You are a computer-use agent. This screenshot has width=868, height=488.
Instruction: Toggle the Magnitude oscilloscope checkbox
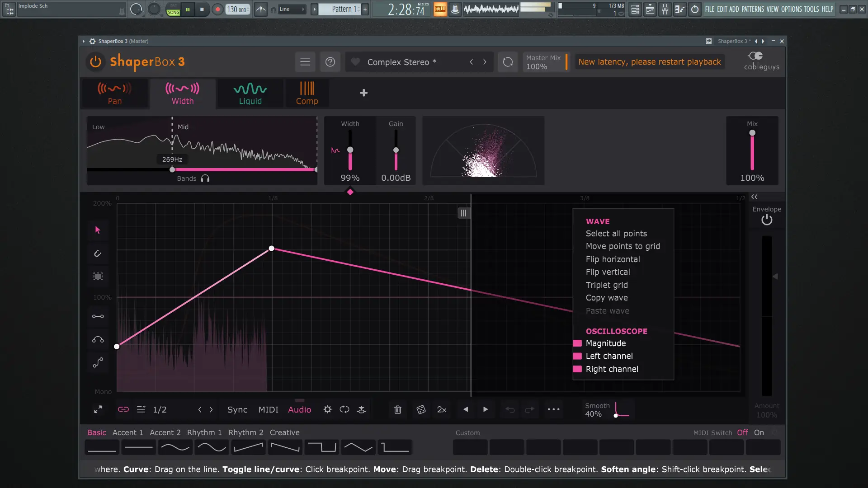pos(577,343)
